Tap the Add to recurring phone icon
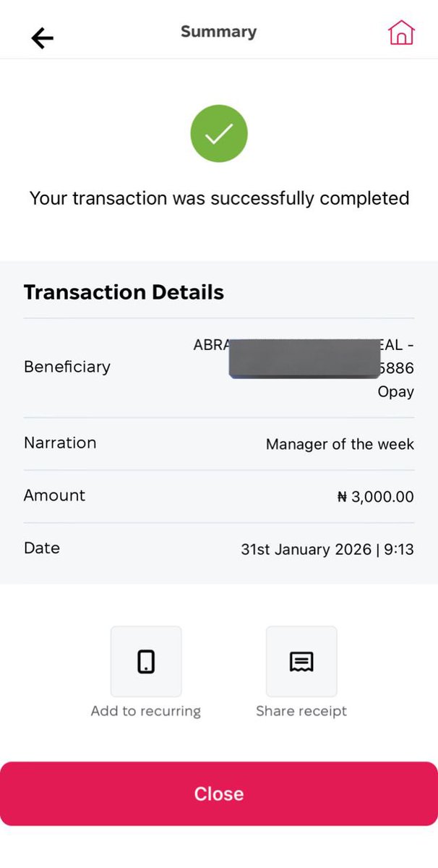This screenshot has width=438, height=868. [x=146, y=661]
